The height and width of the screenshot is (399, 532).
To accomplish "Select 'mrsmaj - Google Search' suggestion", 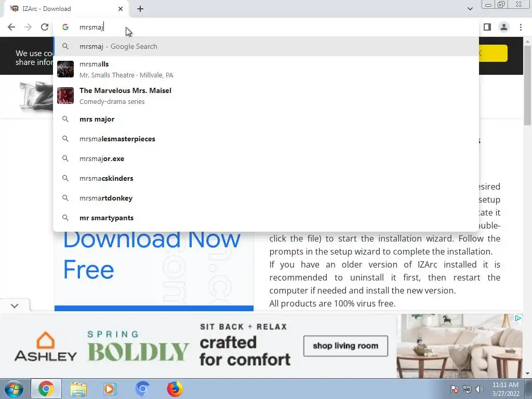I will 266,46.
